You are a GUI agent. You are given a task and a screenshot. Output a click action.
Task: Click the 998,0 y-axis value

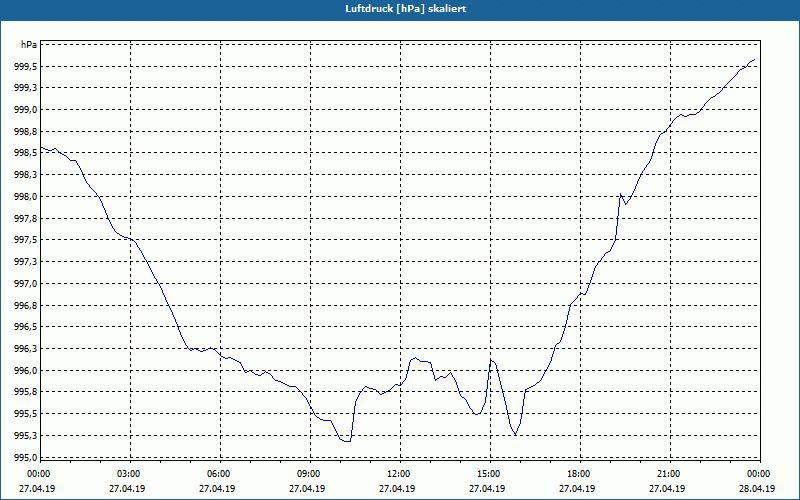[x=25, y=197]
